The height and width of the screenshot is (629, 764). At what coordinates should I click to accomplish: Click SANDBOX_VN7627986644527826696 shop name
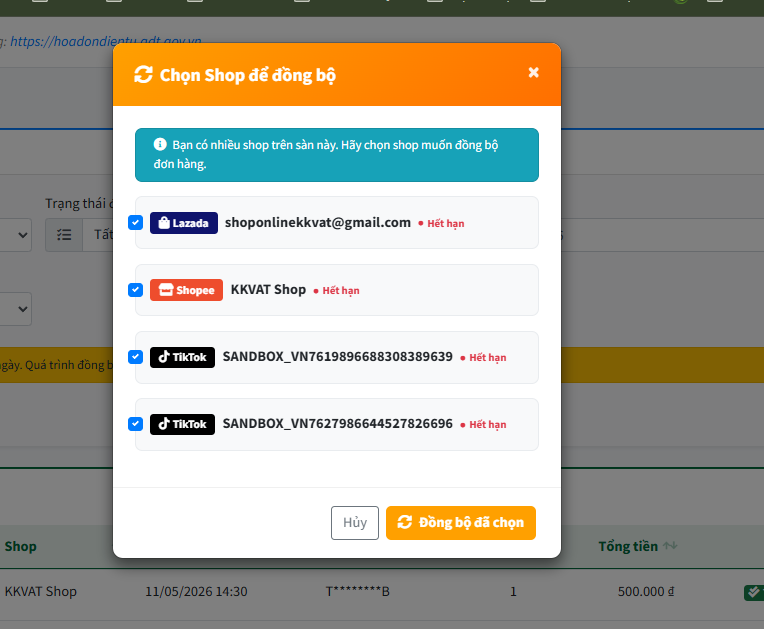coord(338,423)
